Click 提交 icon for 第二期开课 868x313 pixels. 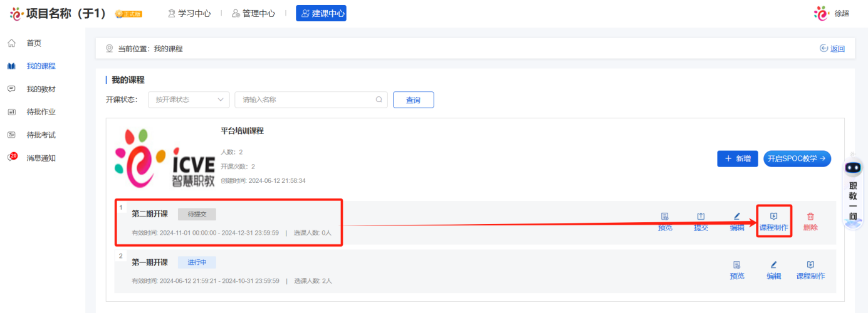(x=701, y=217)
